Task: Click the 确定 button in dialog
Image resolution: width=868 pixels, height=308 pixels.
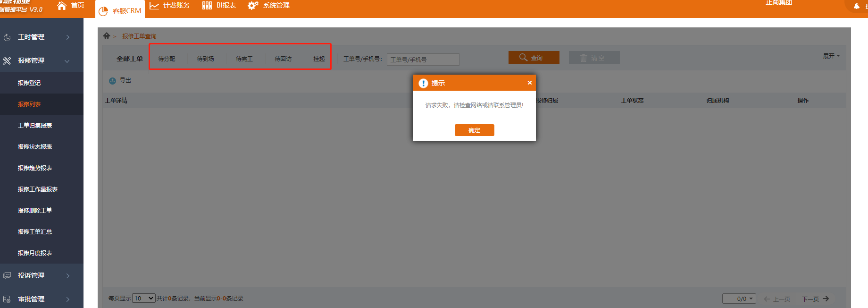Action: click(475, 130)
